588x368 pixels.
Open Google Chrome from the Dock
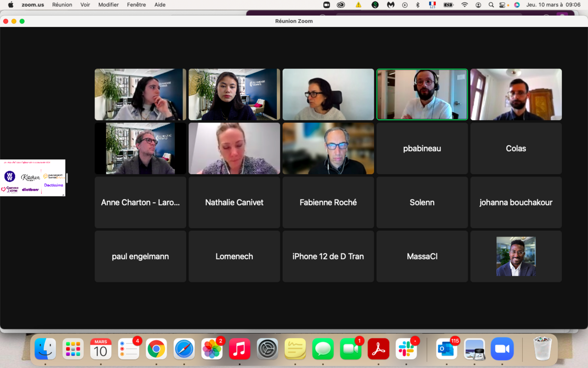coord(156,349)
